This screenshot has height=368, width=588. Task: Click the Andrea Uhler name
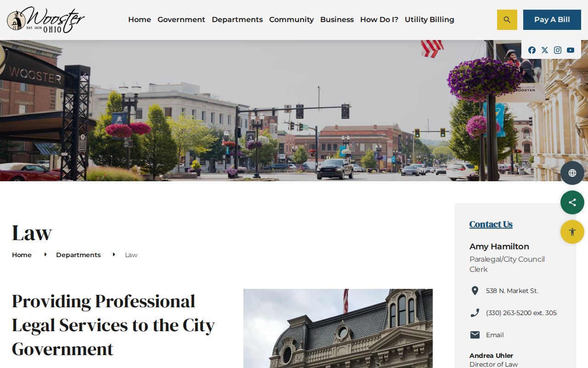click(491, 356)
